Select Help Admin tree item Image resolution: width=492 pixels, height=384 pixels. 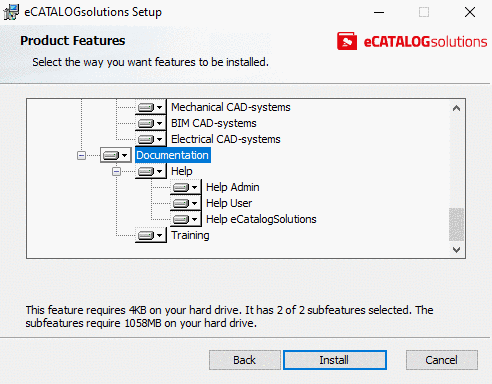coord(233,187)
